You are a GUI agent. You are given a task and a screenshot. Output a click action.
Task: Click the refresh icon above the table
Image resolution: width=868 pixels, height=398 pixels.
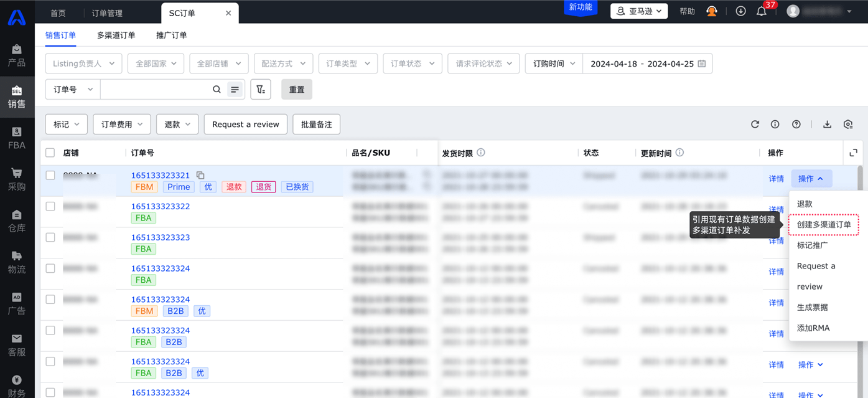(x=755, y=125)
